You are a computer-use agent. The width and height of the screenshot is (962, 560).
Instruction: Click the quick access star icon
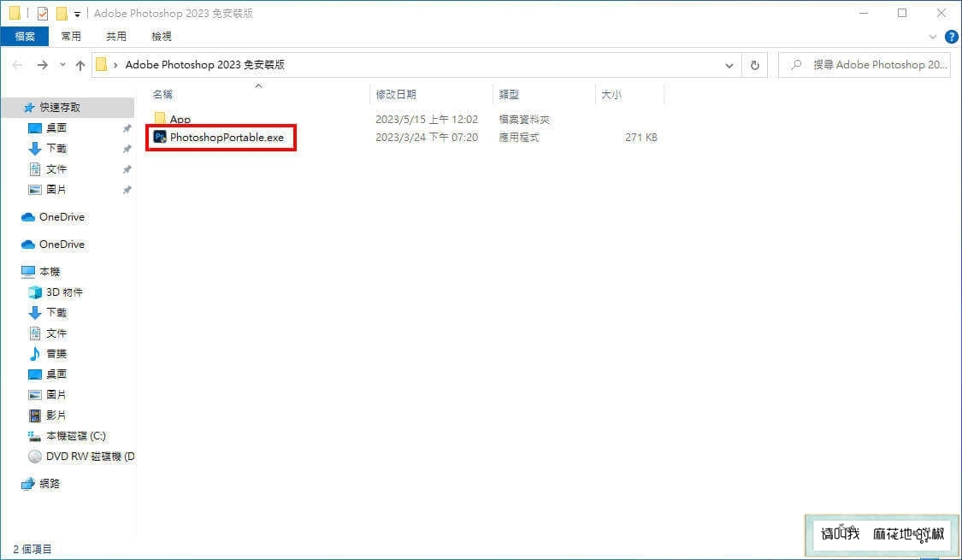pyautogui.click(x=28, y=108)
